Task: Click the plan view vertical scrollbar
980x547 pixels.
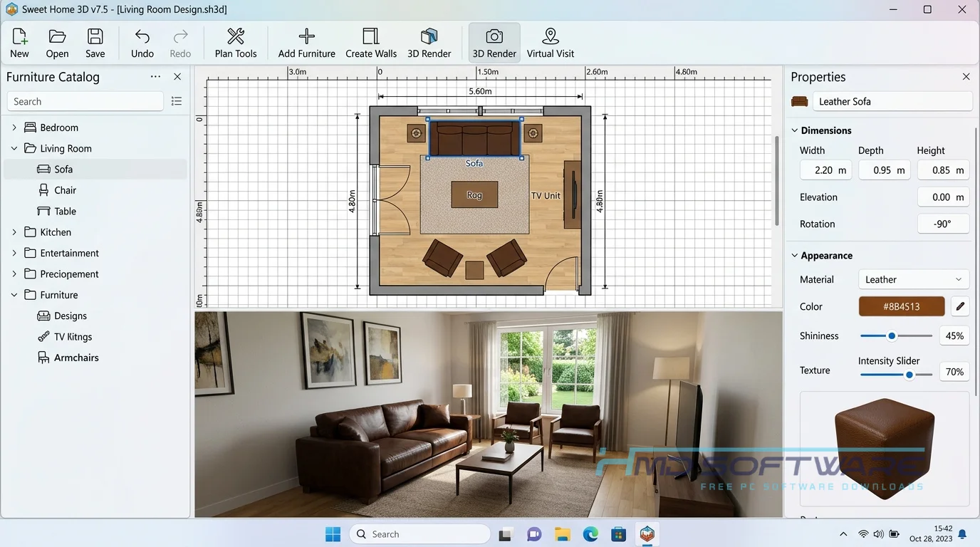Action: [778, 180]
